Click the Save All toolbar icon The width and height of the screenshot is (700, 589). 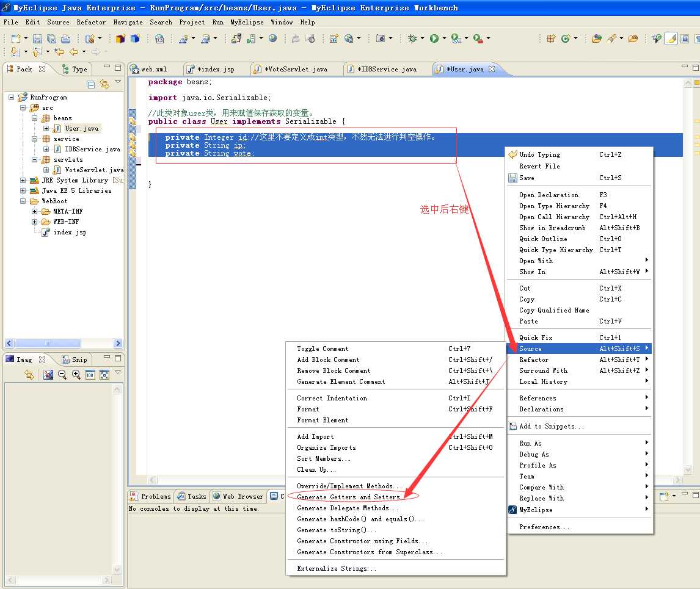(51, 39)
